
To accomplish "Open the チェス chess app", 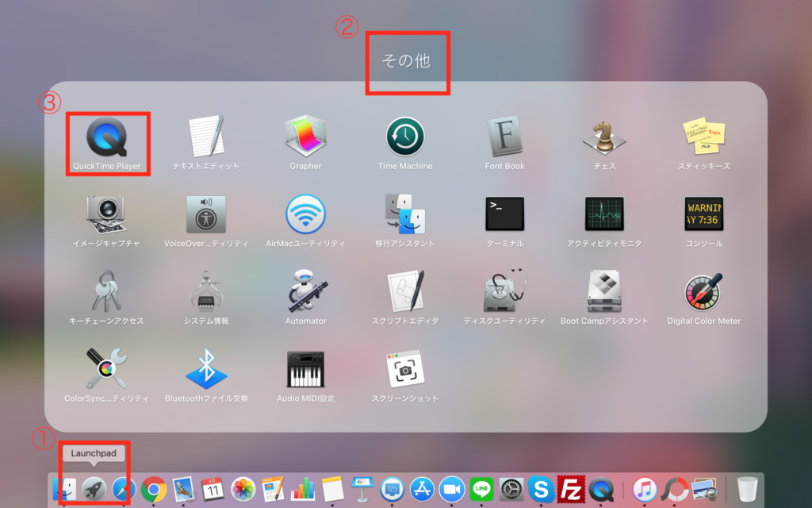I will (604, 137).
